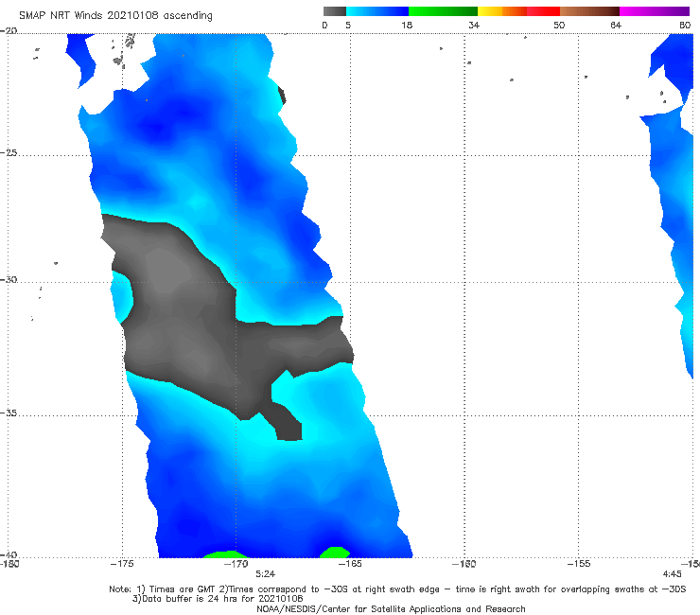The image size is (700, 615).
Task: Pick the magenta segment of the color bar
Action: tap(655, 11)
